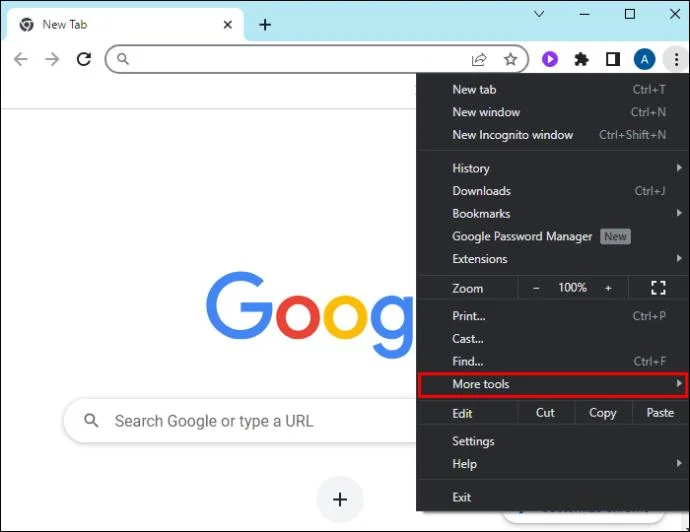Toggle fullscreen mode icon in Zoom row

(658, 288)
